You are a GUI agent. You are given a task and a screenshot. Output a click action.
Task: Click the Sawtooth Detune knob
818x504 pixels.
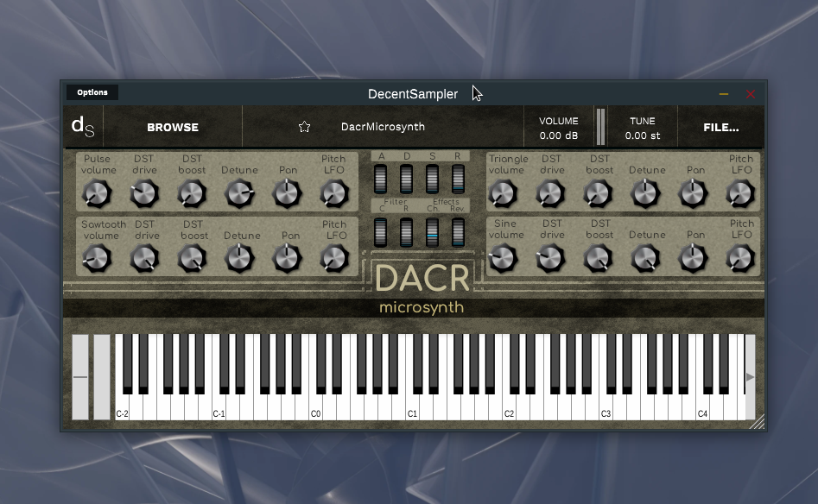(239, 259)
